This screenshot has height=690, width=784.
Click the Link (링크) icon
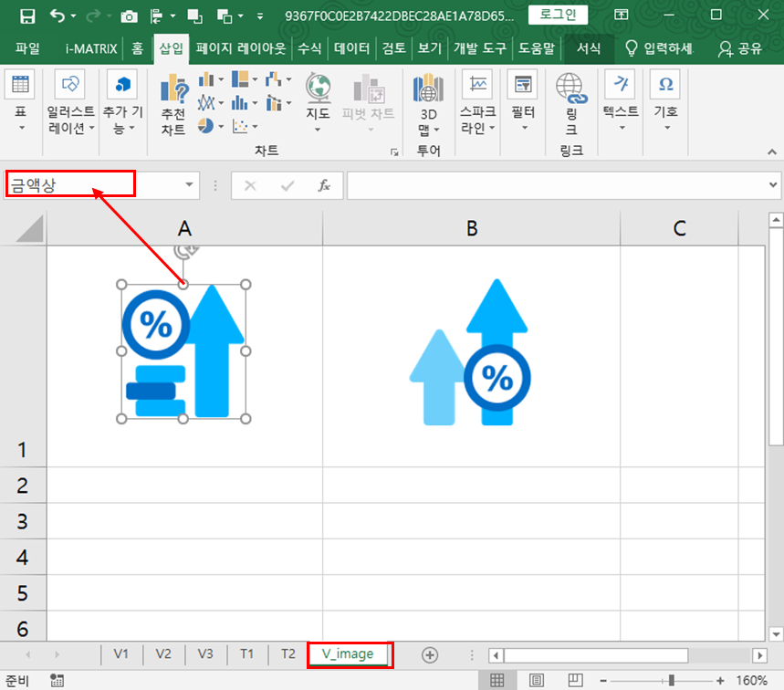pyautogui.click(x=571, y=89)
